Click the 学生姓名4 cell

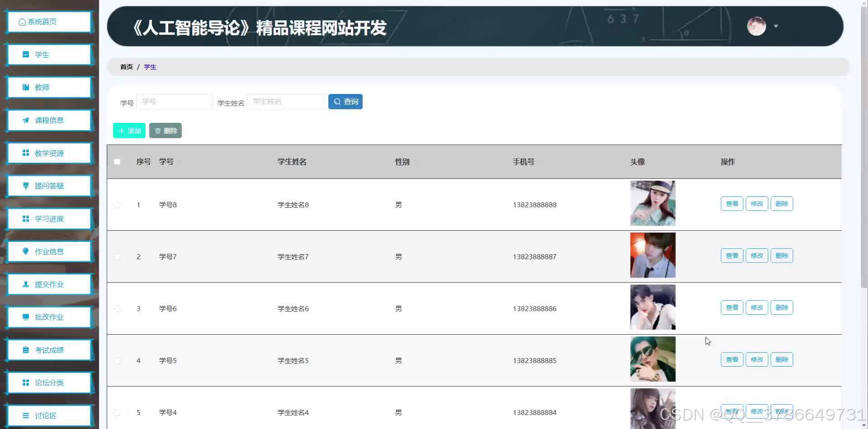click(293, 412)
